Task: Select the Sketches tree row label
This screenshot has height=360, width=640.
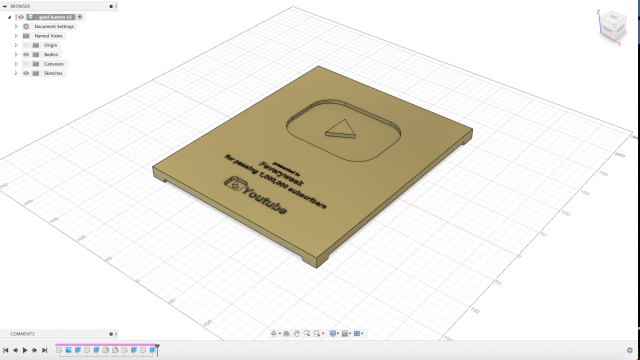Action: pos(53,73)
